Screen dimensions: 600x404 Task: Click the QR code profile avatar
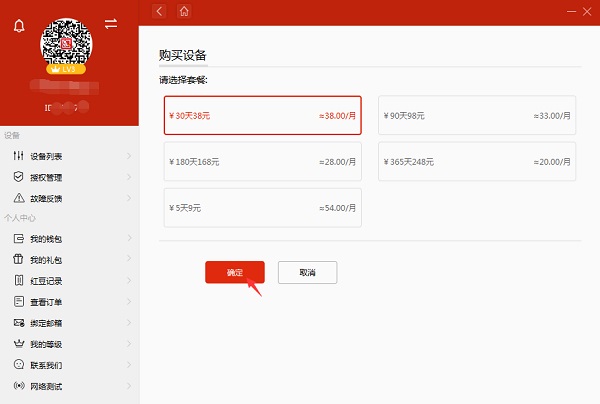coord(66,42)
